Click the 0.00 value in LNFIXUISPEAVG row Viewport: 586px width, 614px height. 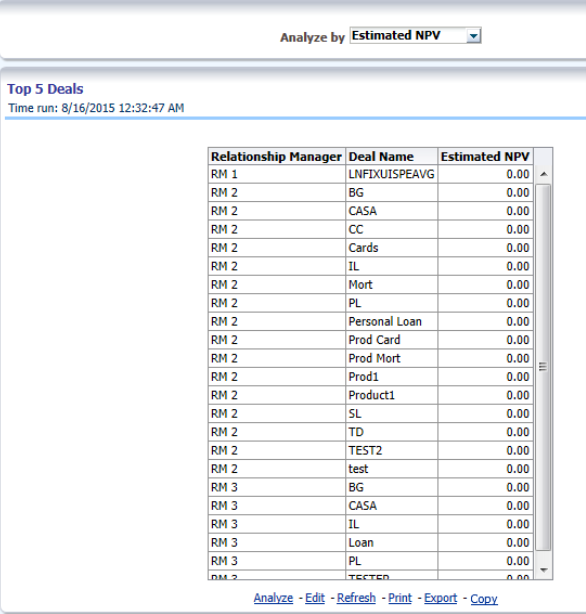485,174
